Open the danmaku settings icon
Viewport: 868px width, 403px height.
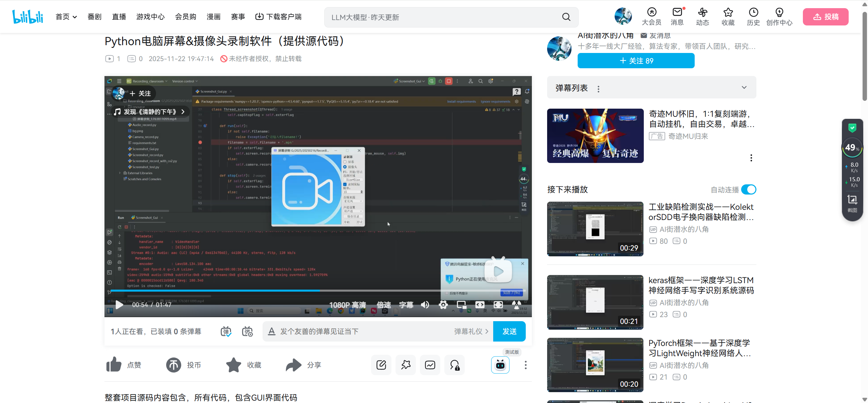pyautogui.click(x=247, y=331)
